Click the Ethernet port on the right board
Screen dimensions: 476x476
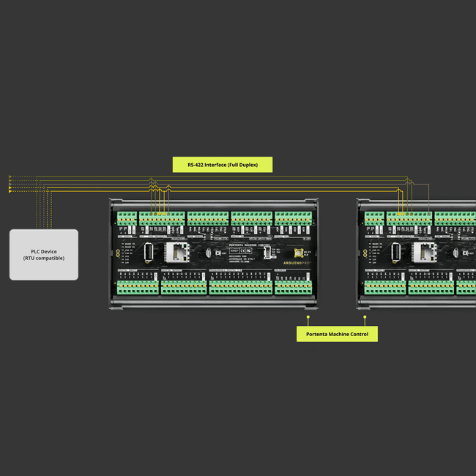tap(423, 253)
